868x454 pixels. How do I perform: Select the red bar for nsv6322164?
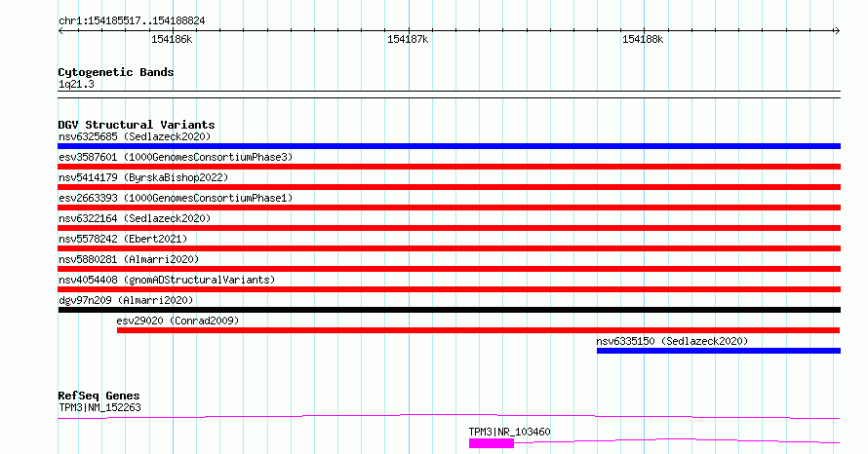coord(449,228)
